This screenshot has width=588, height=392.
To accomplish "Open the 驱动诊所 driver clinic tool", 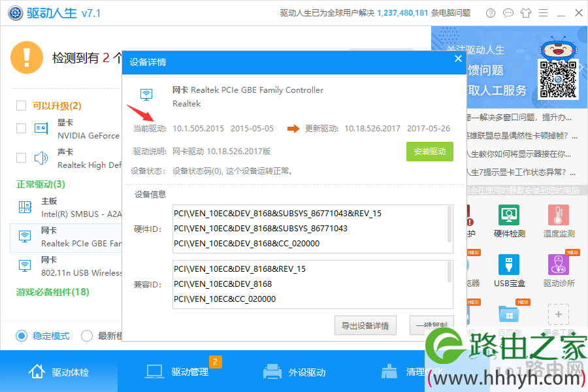I will click(559, 271).
